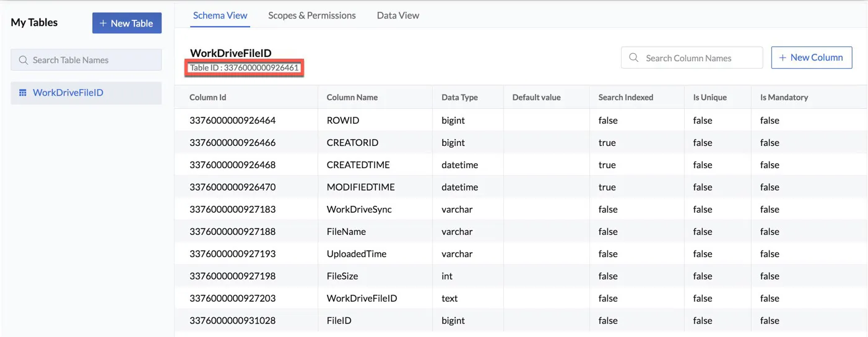Click the magnifier icon in Search Table Names
The height and width of the screenshot is (337, 868).
point(24,60)
